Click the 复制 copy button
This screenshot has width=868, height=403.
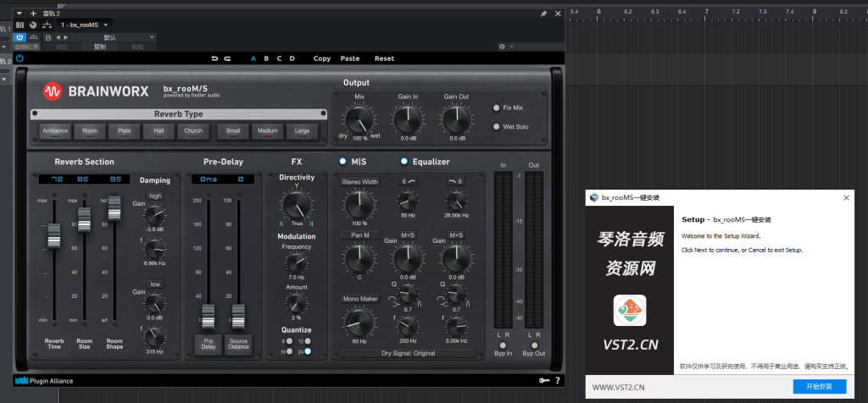coord(100,47)
